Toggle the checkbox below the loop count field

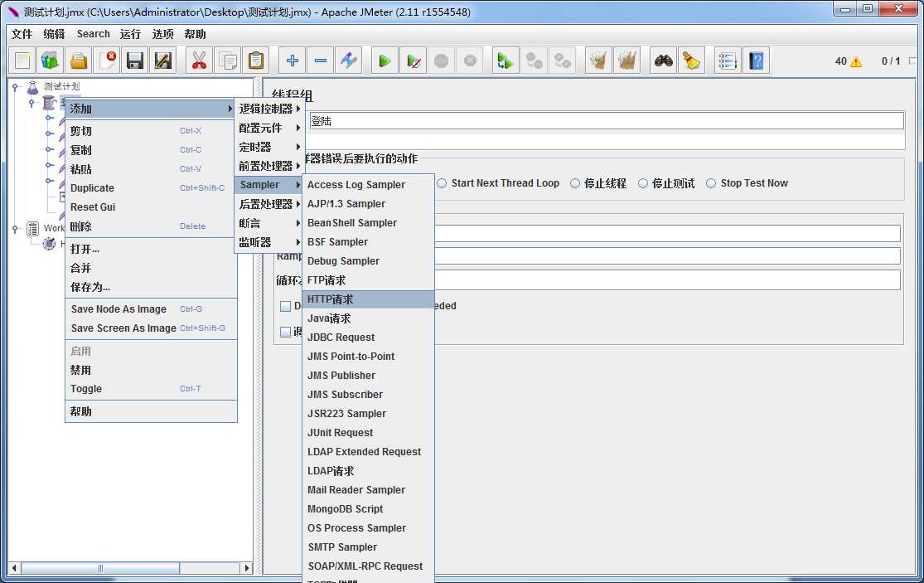[285, 306]
